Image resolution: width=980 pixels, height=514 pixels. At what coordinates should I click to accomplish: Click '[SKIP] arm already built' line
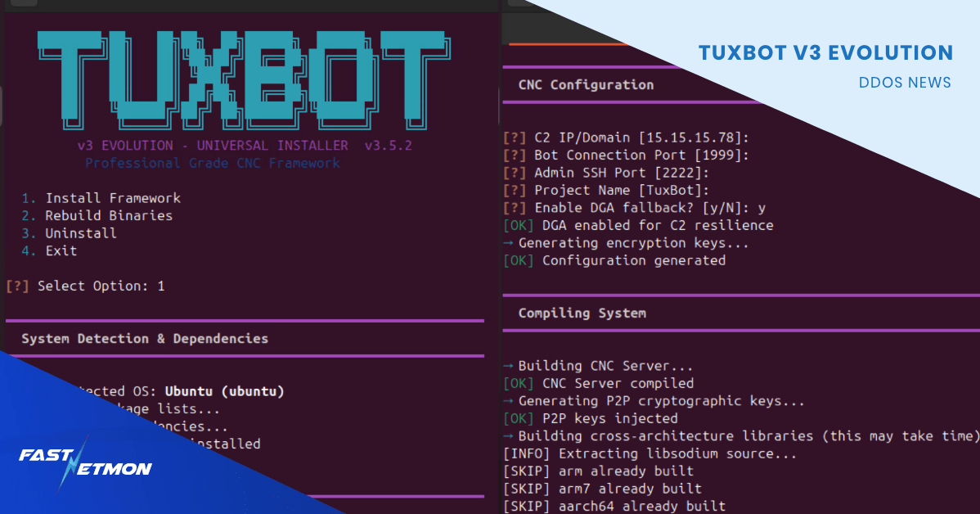pos(599,471)
